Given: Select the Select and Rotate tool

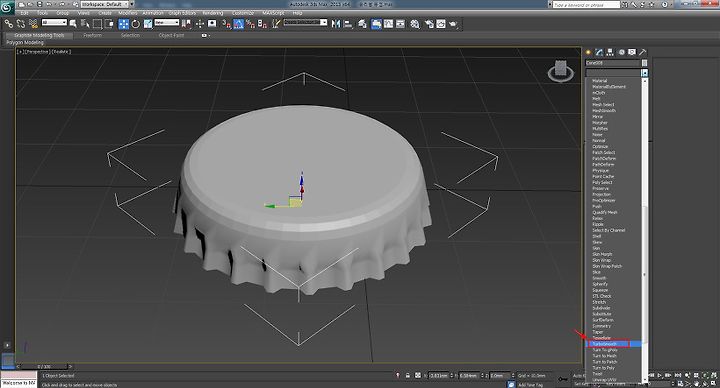Looking at the screenshot, I should (135, 23).
